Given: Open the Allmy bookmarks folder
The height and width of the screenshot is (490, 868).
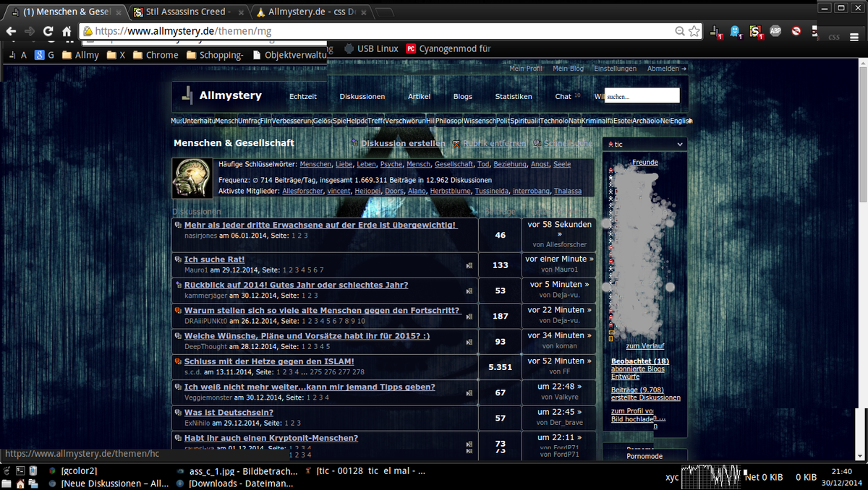Looking at the screenshot, I should (81, 55).
